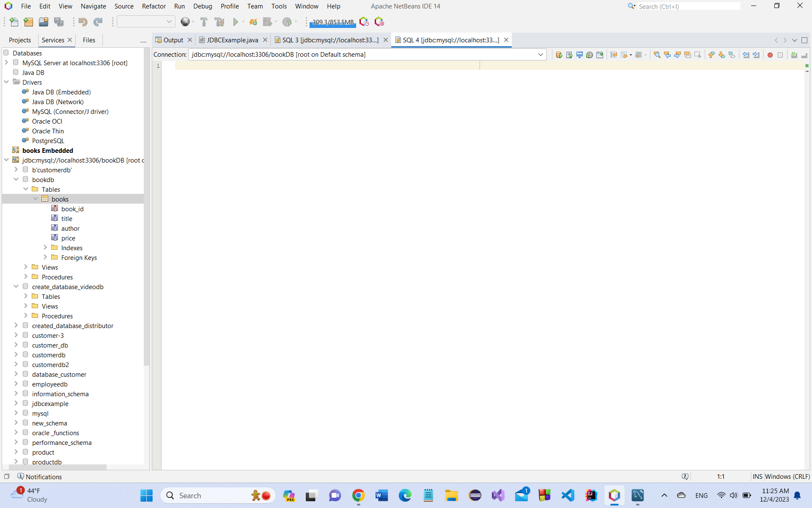Expand the Indexes folder under books
The height and width of the screenshot is (508, 812).
(x=45, y=248)
